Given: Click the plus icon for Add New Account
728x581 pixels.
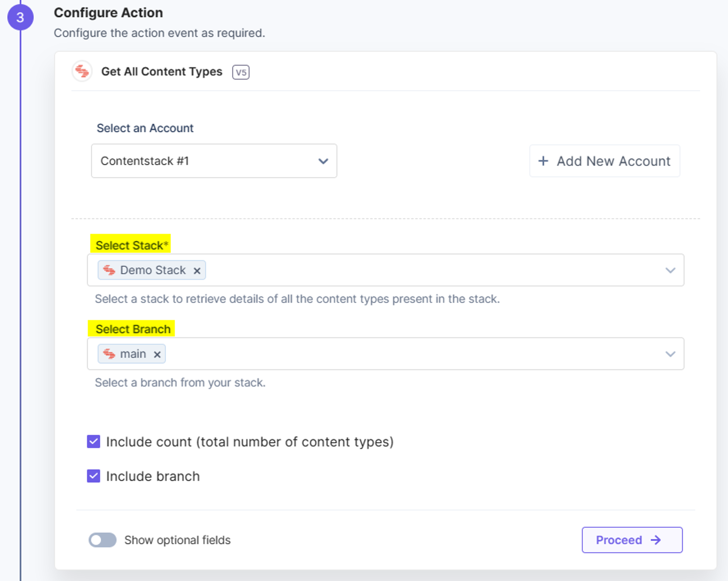Looking at the screenshot, I should 543,161.
